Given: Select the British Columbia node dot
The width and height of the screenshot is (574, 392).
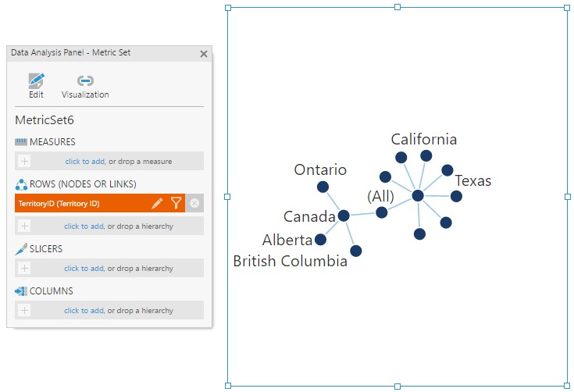Looking at the screenshot, I should coord(356,251).
